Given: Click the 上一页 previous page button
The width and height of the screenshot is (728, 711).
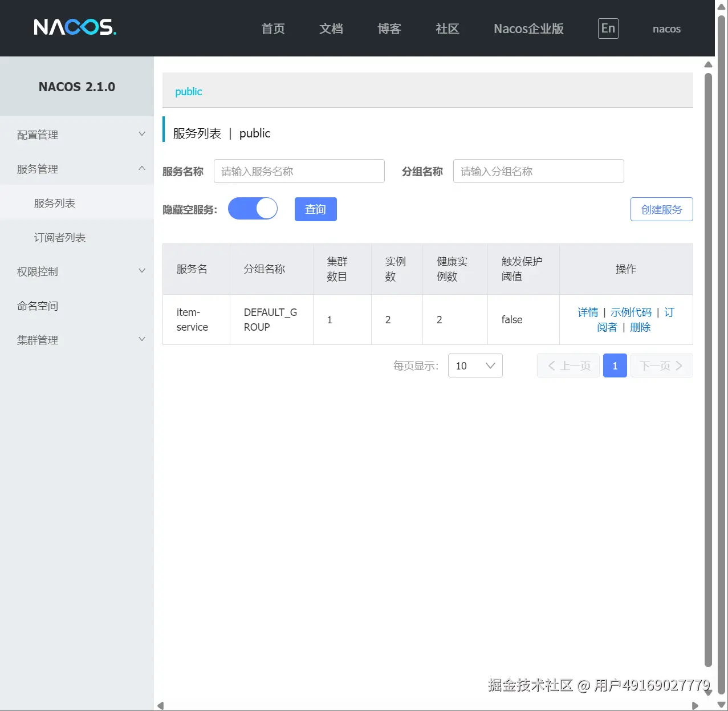Looking at the screenshot, I should pyautogui.click(x=568, y=365).
